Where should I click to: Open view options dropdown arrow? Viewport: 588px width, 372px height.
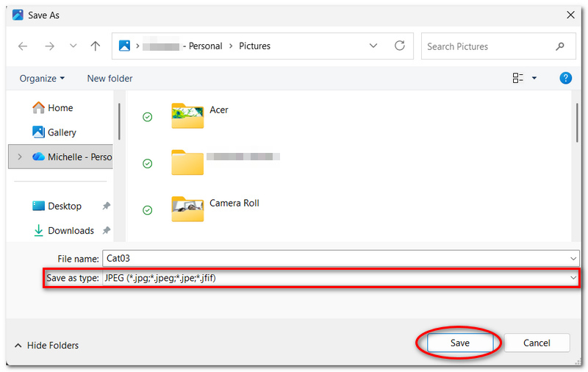(x=534, y=78)
